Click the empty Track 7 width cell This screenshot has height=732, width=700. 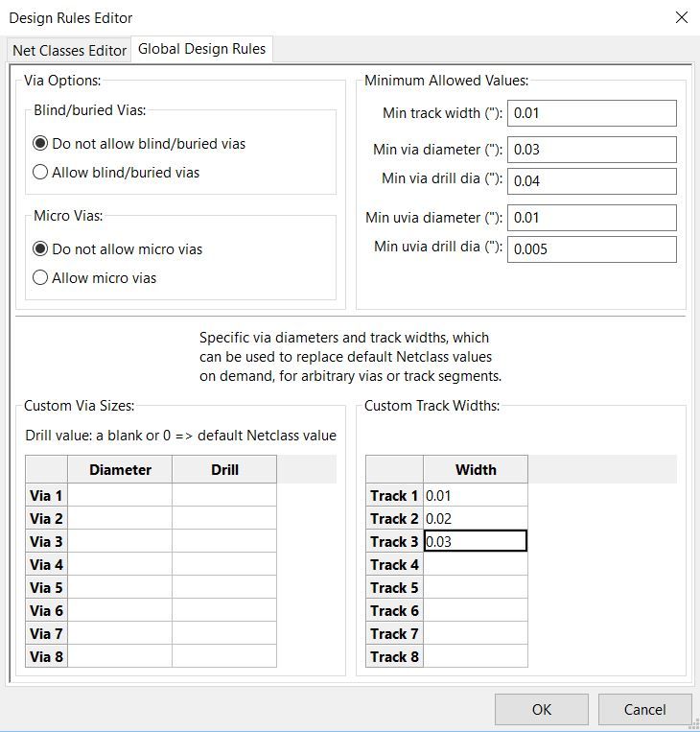click(x=476, y=633)
